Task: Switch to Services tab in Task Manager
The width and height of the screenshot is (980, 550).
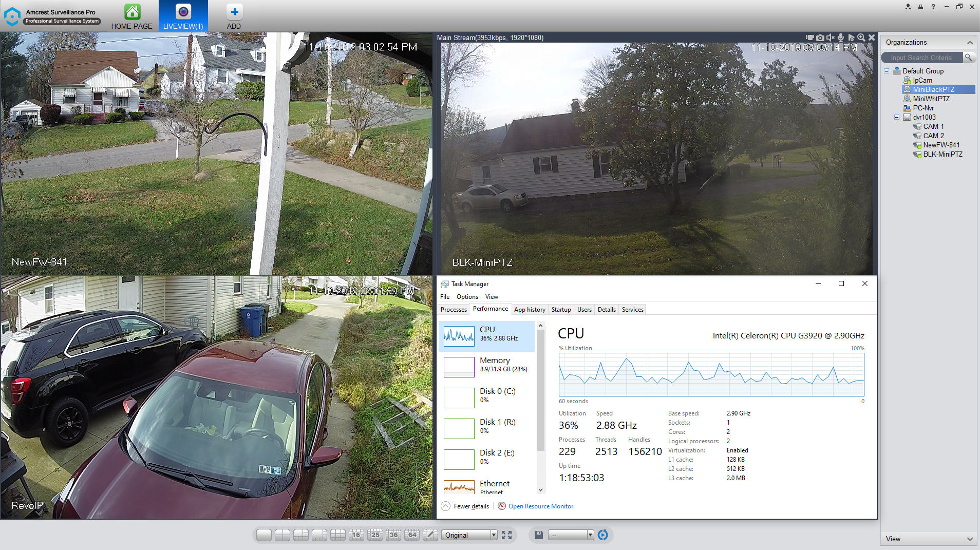Action: coord(632,310)
